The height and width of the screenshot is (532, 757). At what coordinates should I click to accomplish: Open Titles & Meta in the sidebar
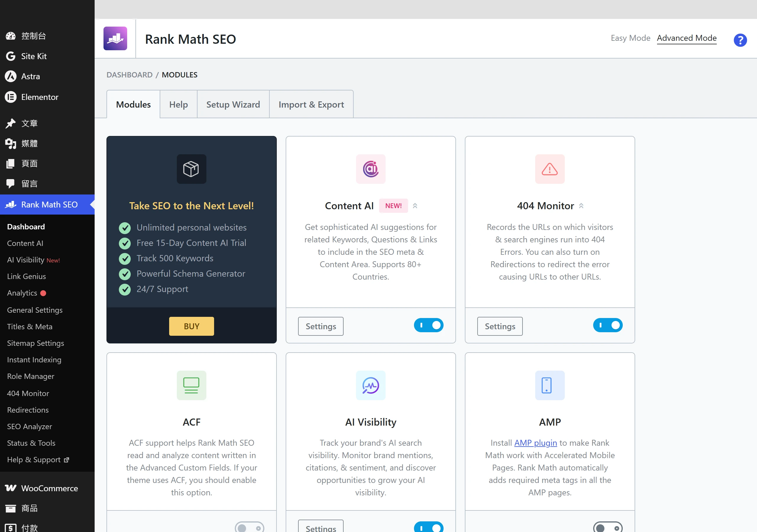click(x=30, y=326)
